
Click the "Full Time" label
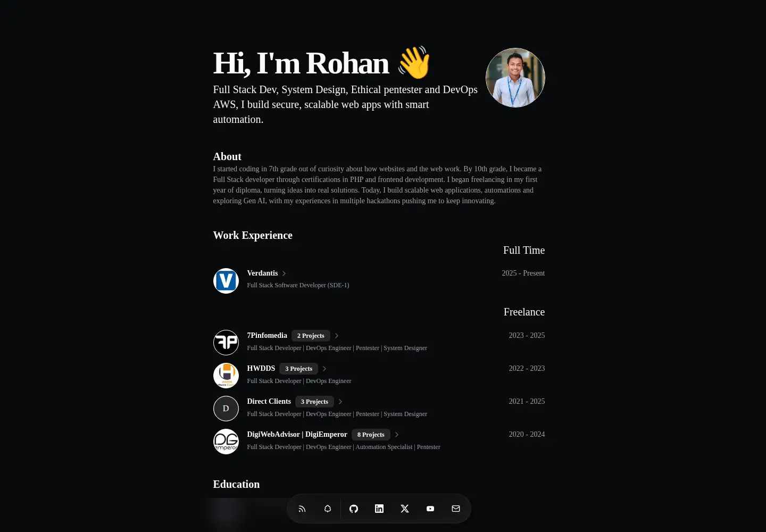pyautogui.click(x=524, y=250)
